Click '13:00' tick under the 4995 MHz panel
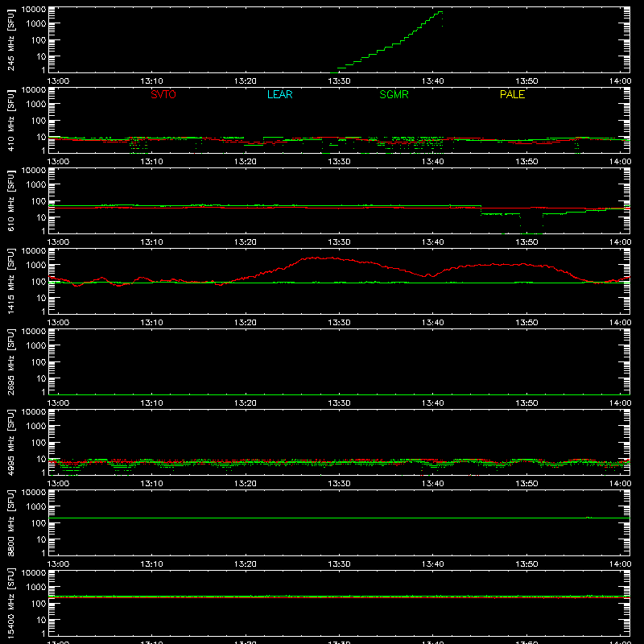This screenshot has height=644, width=644. point(58,484)
